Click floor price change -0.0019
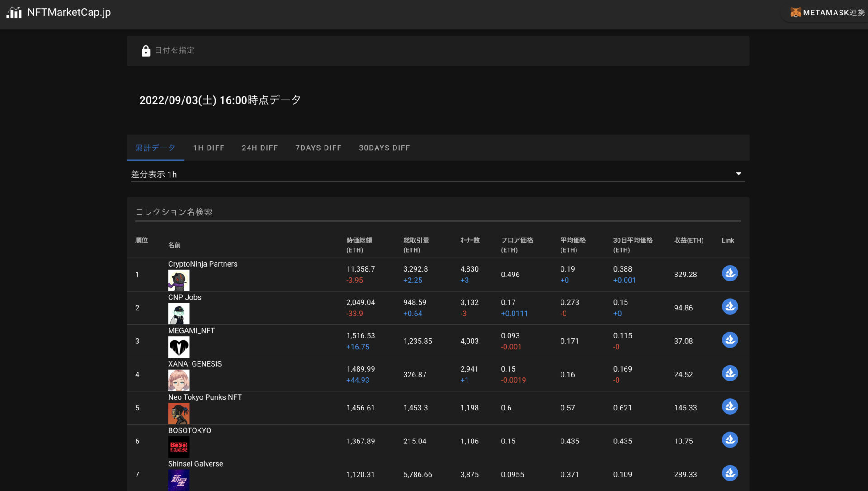The image size is (868, 491). coord(513,380)
